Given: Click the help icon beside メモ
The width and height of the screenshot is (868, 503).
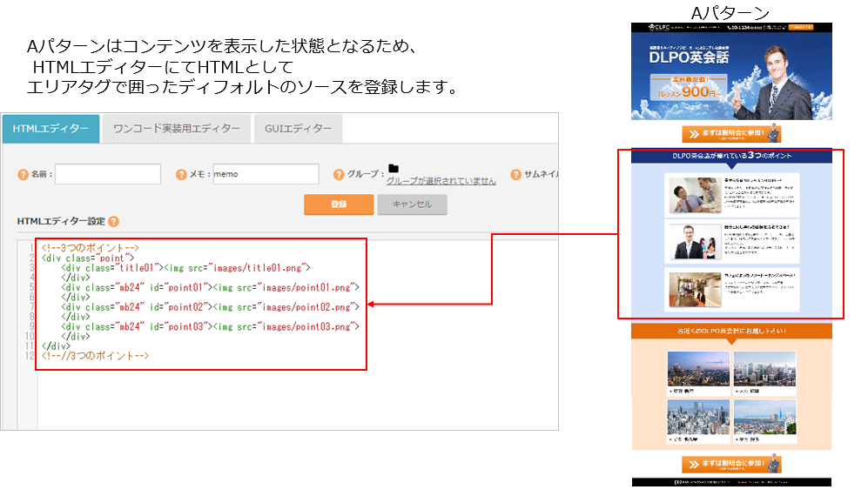Looking at the screenshot, I should [181, 174].
